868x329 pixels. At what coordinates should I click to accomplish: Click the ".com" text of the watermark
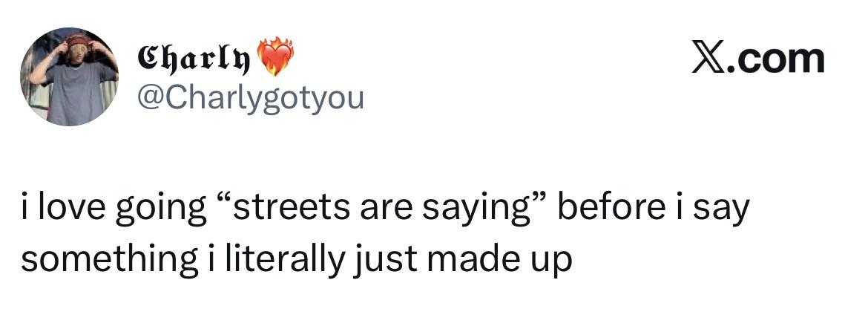point(777,59)
